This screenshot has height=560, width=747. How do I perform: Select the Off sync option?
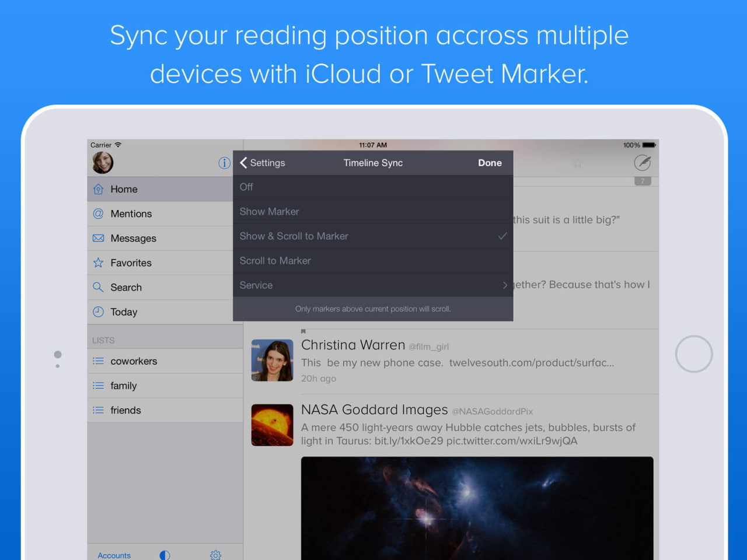click(x=373, y=187)
